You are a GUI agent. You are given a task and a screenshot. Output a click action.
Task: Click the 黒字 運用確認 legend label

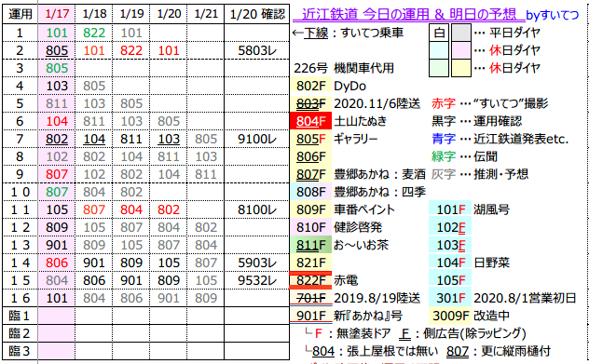[476, 121]
